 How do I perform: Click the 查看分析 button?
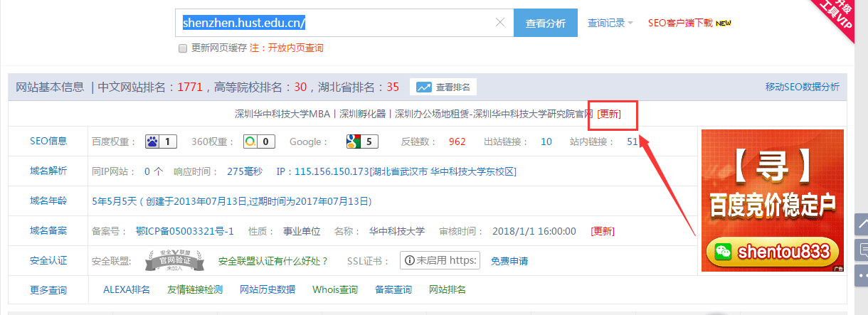(546, 23)
